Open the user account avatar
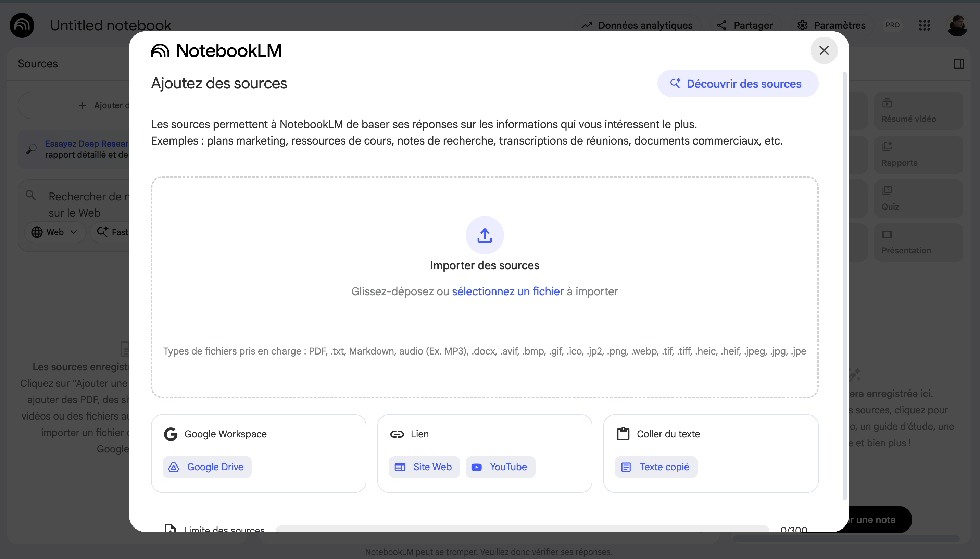The width and height of the screenshot is (980, 559). pos(957,25)
